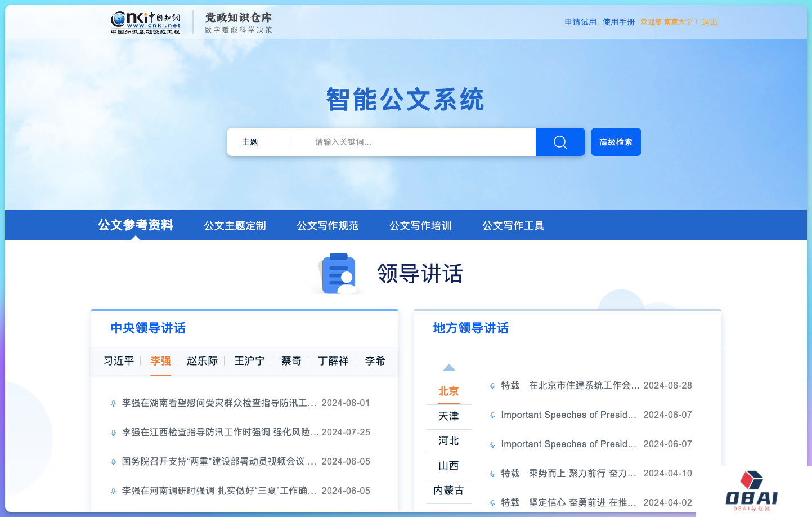Viewport: 812px width, 517px height.
Task: Click the 党政知识仓库 header logo
Action: (239, 23)
